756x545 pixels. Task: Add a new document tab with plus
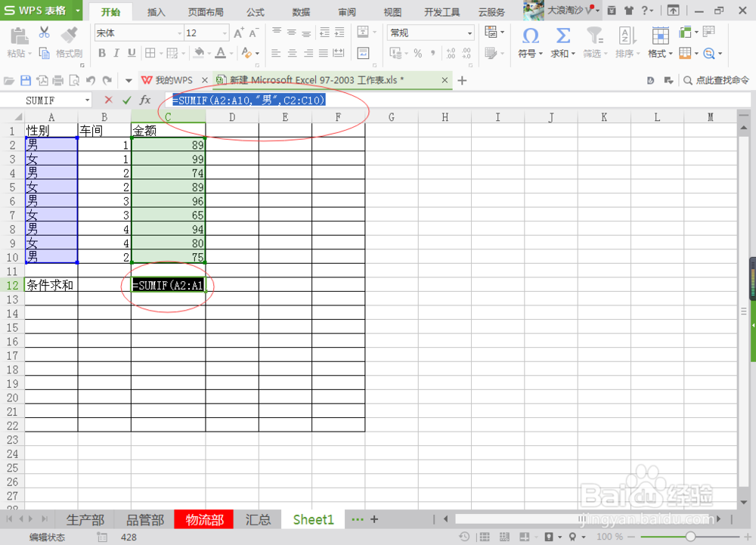[x=462, y=80]
